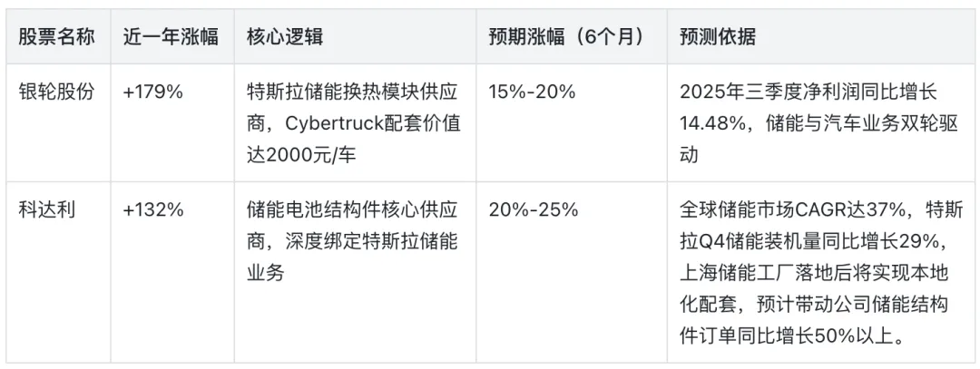Click the 商，深度绑定特斯拉储能 text line
980x369 pixels.
(352, 241)
